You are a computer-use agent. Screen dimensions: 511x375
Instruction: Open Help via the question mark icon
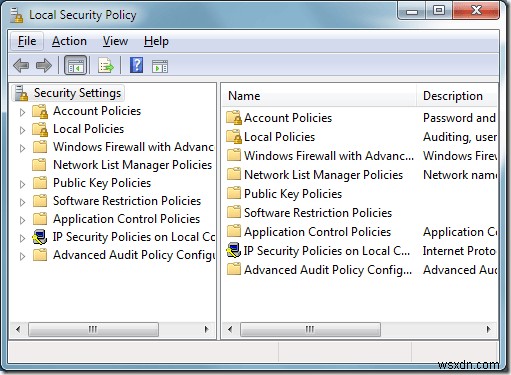[x=136, y=65]
